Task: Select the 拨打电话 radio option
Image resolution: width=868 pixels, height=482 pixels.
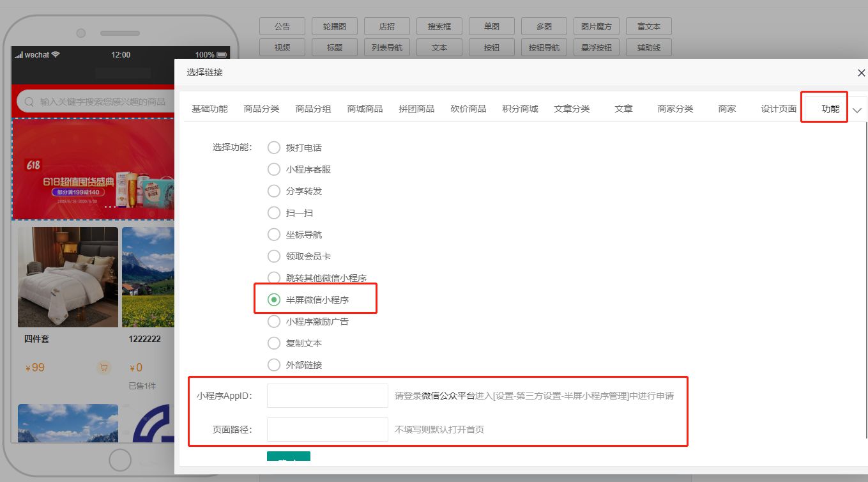Action: point(274,148)
